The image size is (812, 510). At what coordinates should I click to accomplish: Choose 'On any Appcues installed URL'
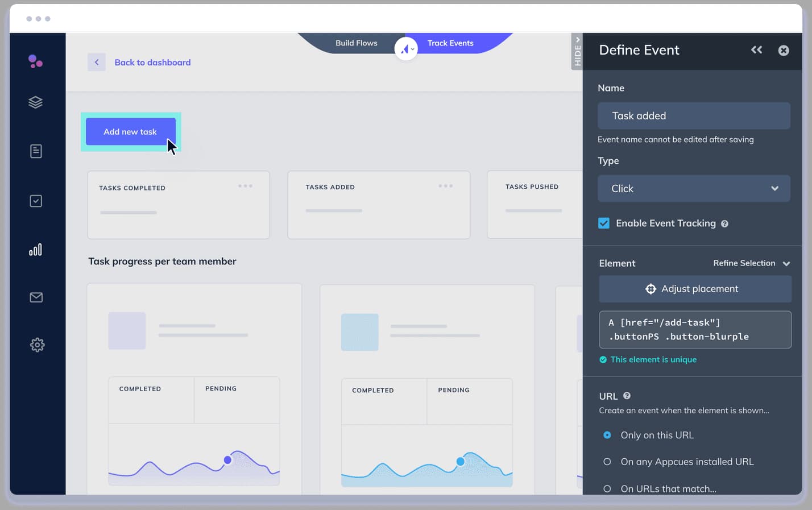606,462
